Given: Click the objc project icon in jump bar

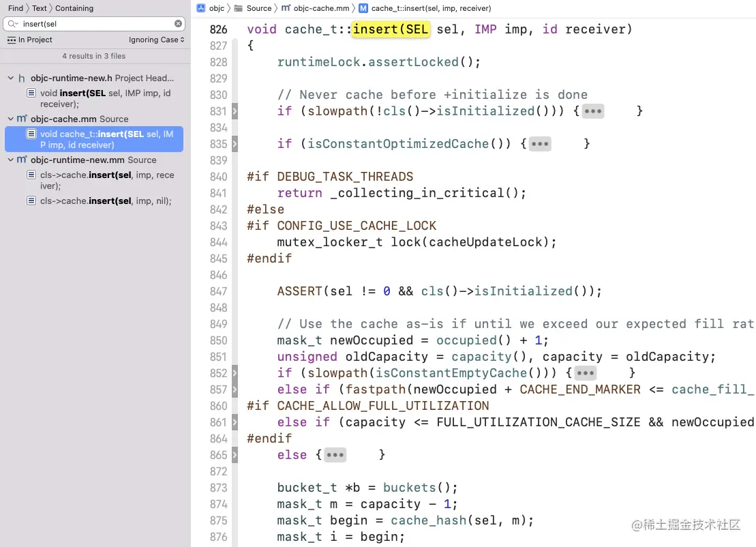Looking at the screenshot, I should coord(201,8).
